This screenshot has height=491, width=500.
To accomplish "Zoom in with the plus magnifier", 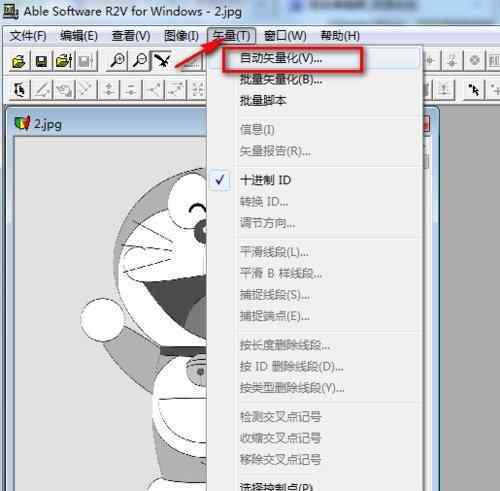I will click(117, 61).
